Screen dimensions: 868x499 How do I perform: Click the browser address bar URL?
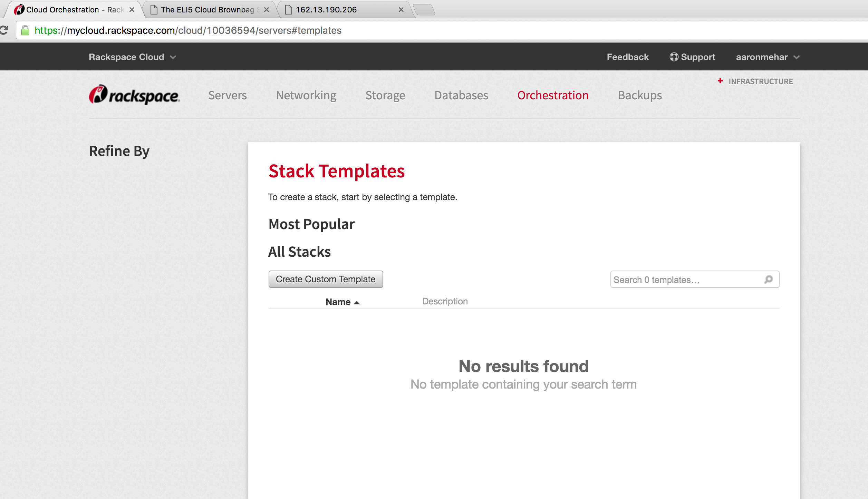pyautogui.click(x=188, y=30)
